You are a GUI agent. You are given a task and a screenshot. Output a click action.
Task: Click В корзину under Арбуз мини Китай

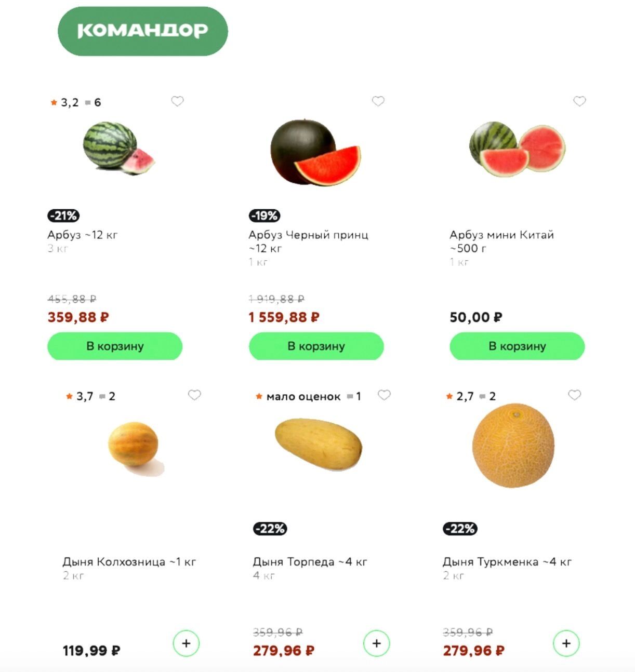click(x=517, y=346)
